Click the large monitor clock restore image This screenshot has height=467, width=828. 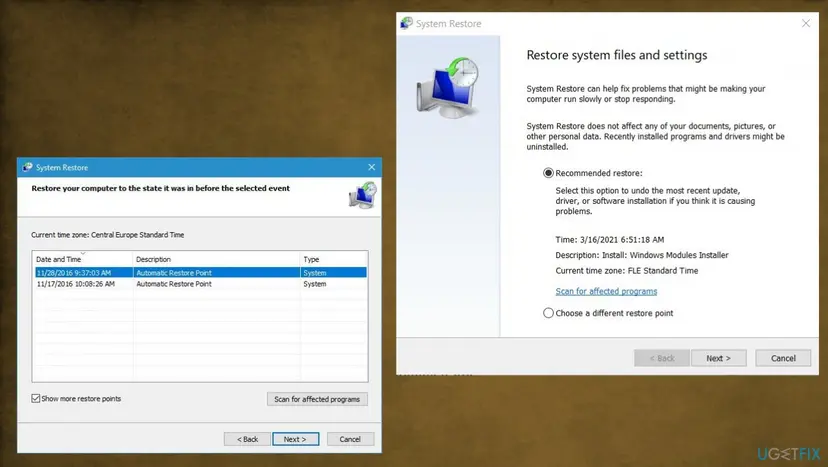click(448, 88)
